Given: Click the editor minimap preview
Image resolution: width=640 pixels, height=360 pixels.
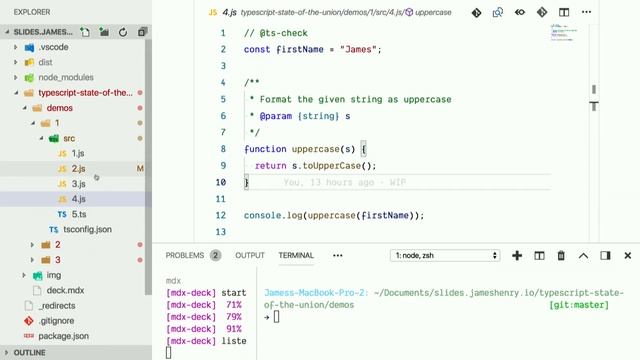Looking at the screenshot, I should pos(563,33).
